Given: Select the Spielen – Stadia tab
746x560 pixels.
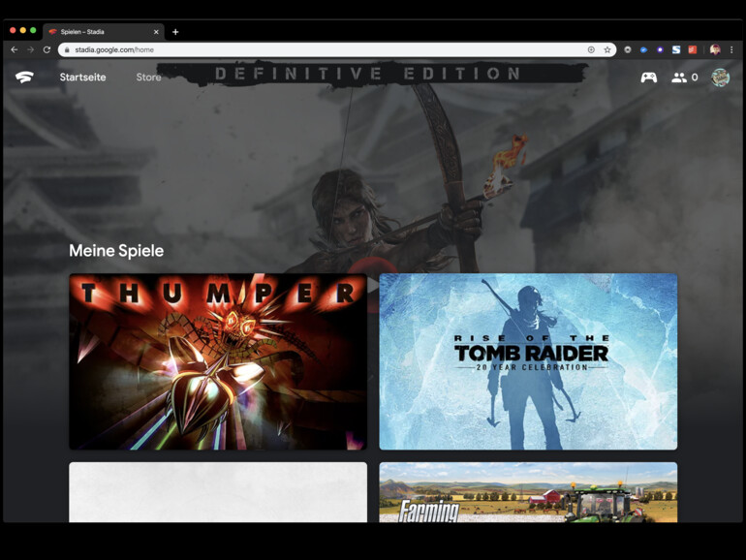Looking at the screenshot, I should point(104,32).
